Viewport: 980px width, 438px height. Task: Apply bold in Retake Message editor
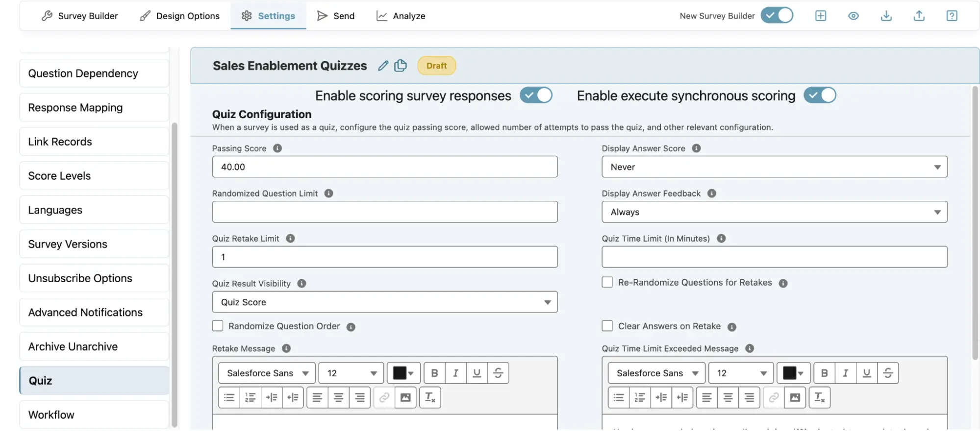point(434,373)
